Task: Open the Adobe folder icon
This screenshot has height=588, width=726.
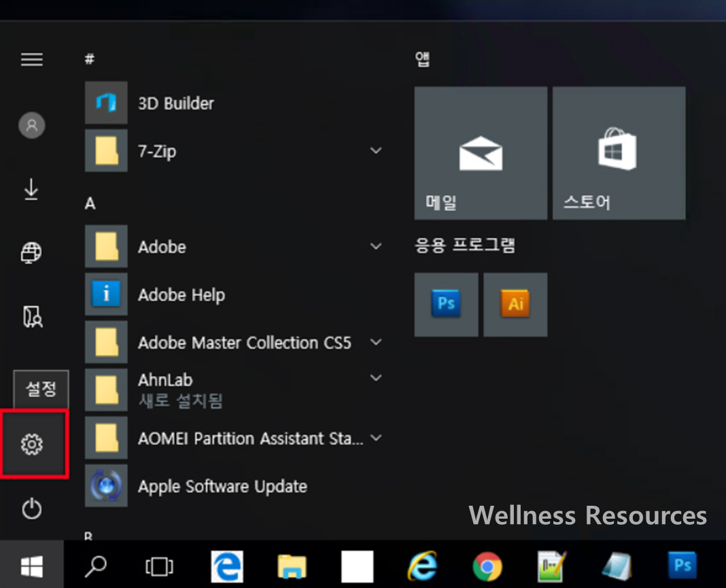Action: (x=106, y=246)
